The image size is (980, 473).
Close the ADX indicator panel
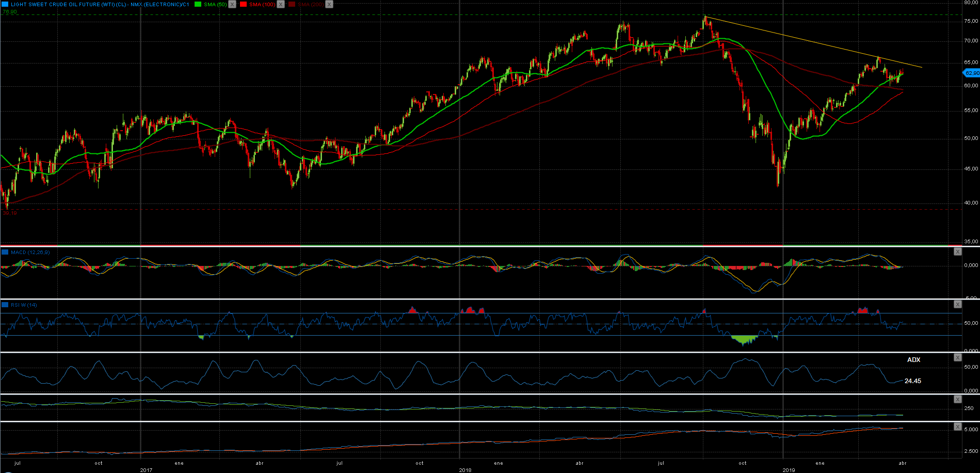pos(957,357)
